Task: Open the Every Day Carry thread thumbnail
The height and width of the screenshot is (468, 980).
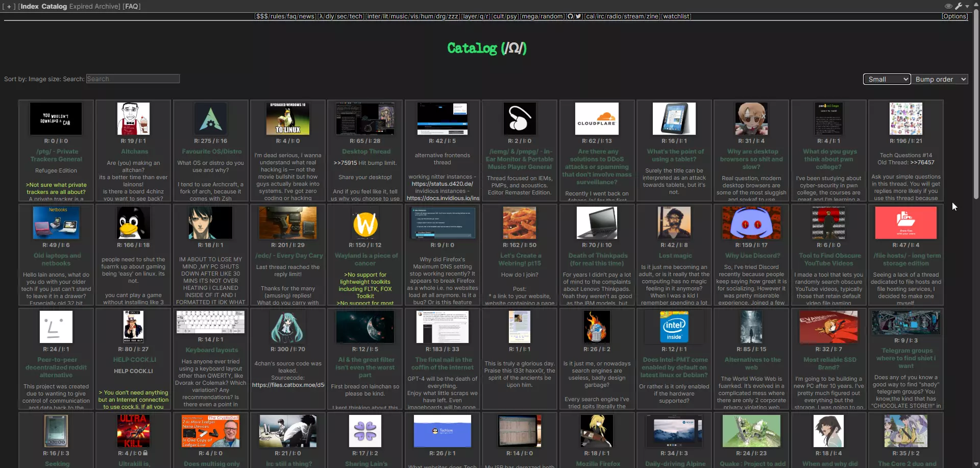Action: (x=288, y=223)
